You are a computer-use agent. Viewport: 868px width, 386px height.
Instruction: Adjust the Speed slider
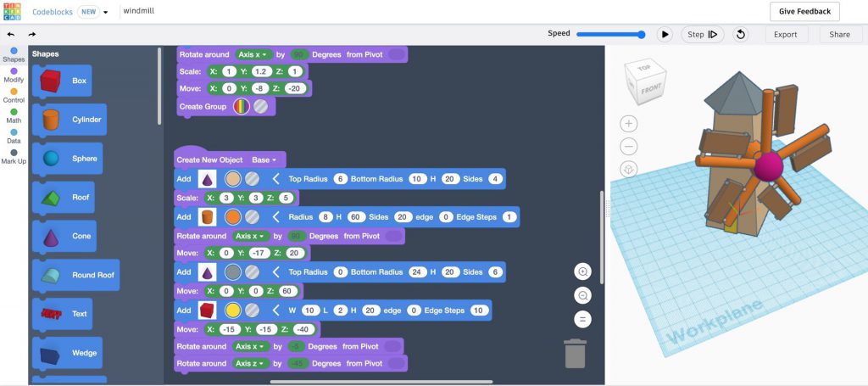[641, 35]
